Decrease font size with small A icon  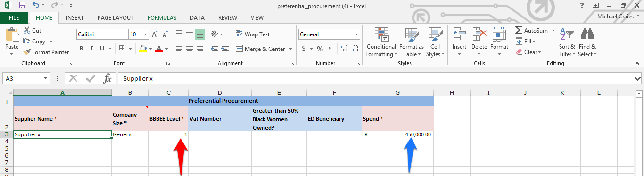(x=165, y=34)
